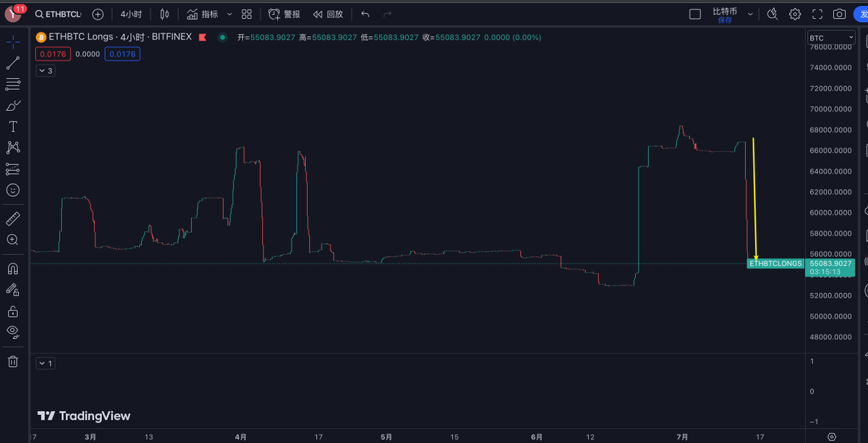This screenshot has width=868, height=443.
Task: Toggle hide all drawings eye icon
Action: (13, 332)
